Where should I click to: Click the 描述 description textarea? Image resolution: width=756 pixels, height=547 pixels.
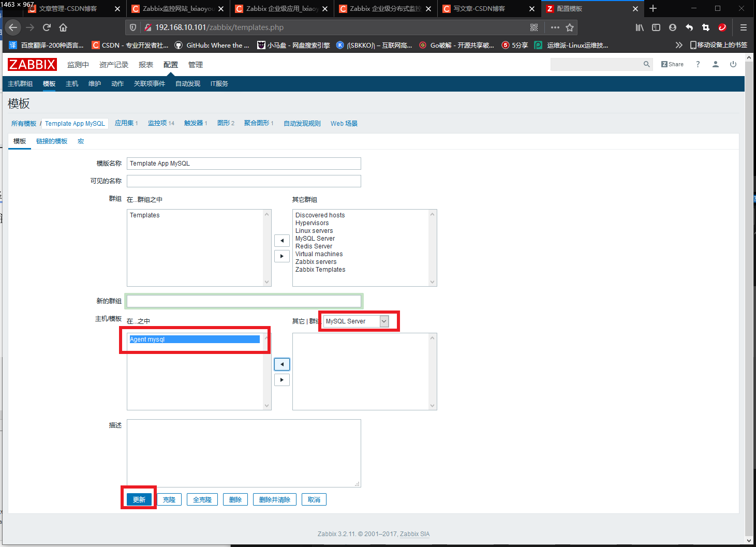(x=244, y=453)
